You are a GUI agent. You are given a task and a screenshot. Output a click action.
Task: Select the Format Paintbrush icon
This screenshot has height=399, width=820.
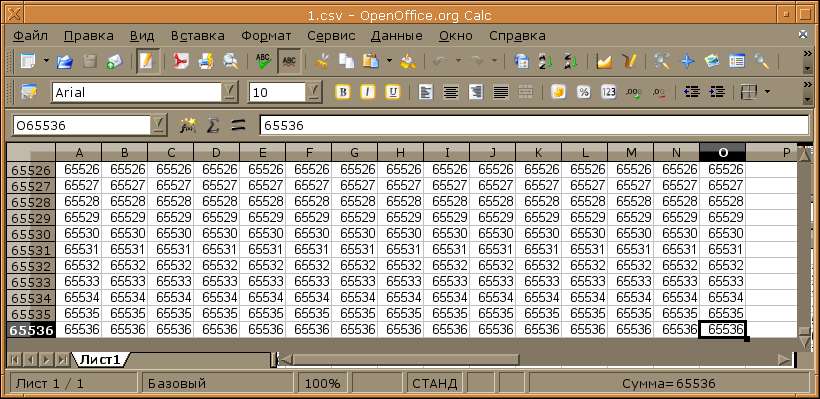tap(408, 62)
